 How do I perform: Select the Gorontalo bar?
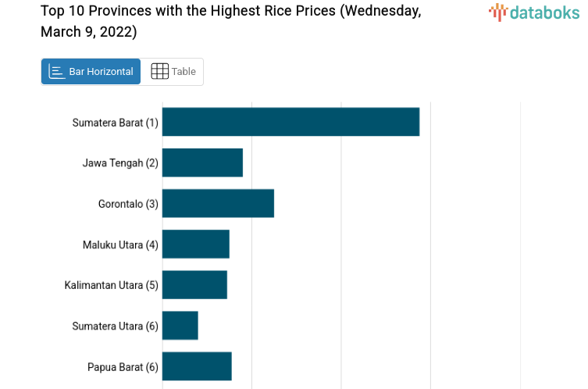coord(218,203)
